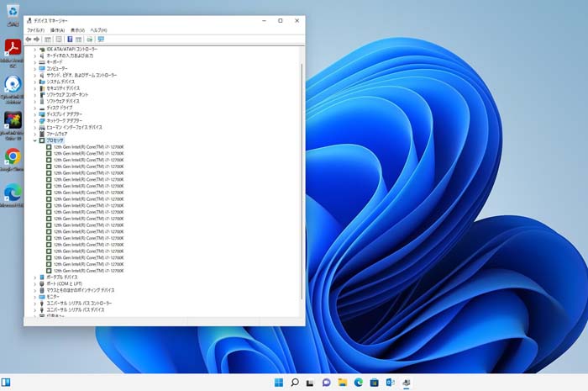Click the blue Help icon in toolbar
588x391 pixels.
[x=70, y=40]
